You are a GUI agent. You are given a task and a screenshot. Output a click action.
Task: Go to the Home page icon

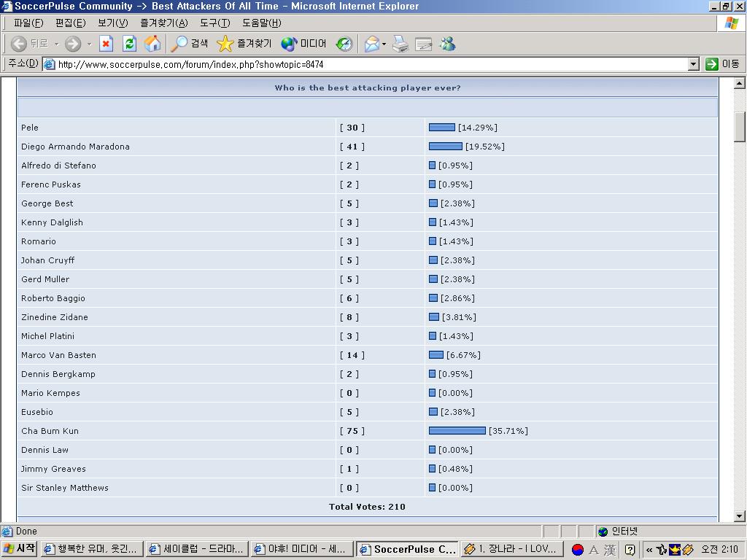click(152, 44)
